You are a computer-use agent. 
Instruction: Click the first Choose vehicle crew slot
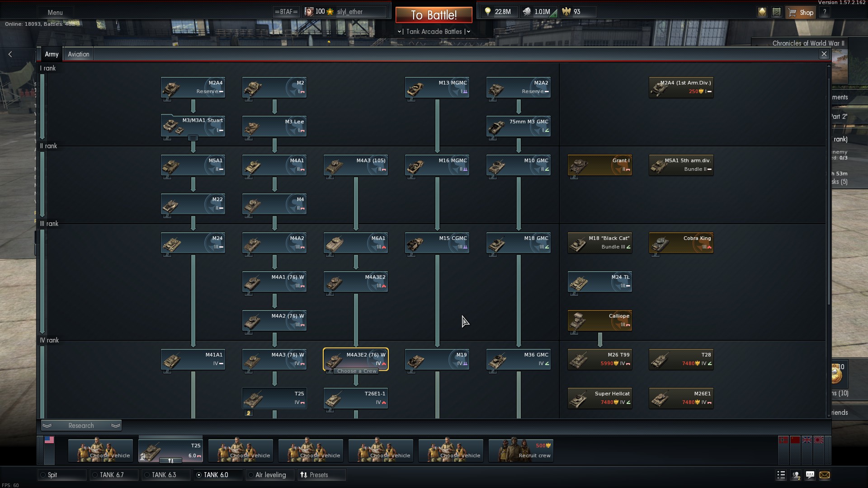pyautogui.click(x=100, y=450)
